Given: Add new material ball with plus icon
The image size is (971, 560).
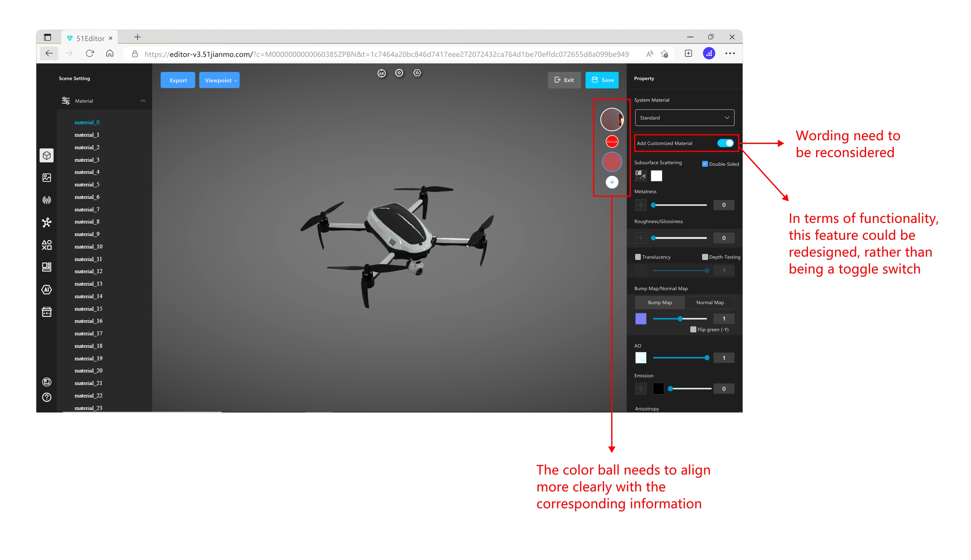Looking at the screenshot, I should pyautogui.click(x=612, y=182).
